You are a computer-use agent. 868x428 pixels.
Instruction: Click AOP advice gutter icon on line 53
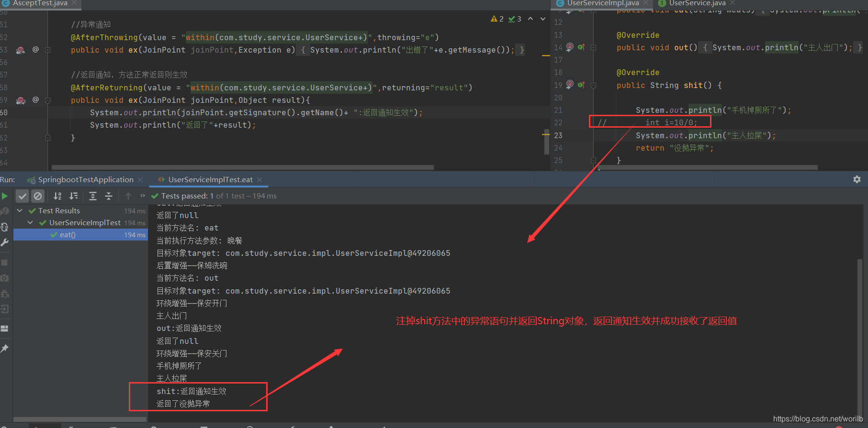click(x=21, y=50)
